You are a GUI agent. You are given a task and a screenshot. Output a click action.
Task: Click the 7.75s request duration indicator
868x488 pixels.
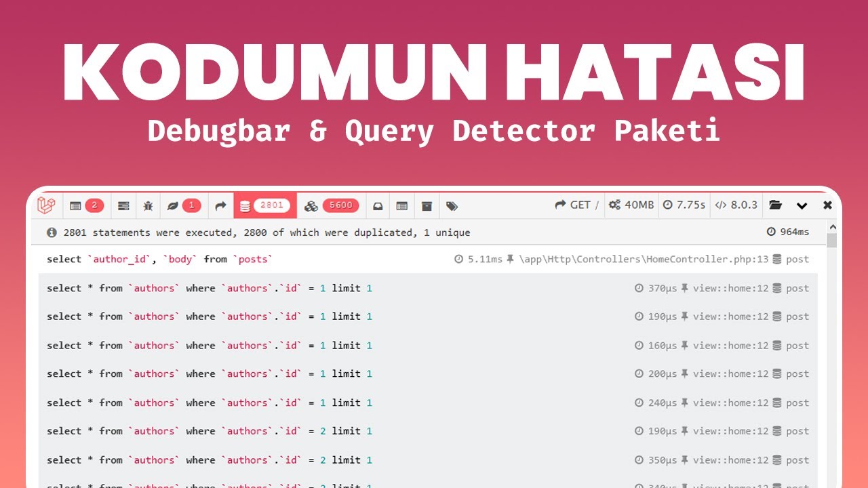pos(684,205)
